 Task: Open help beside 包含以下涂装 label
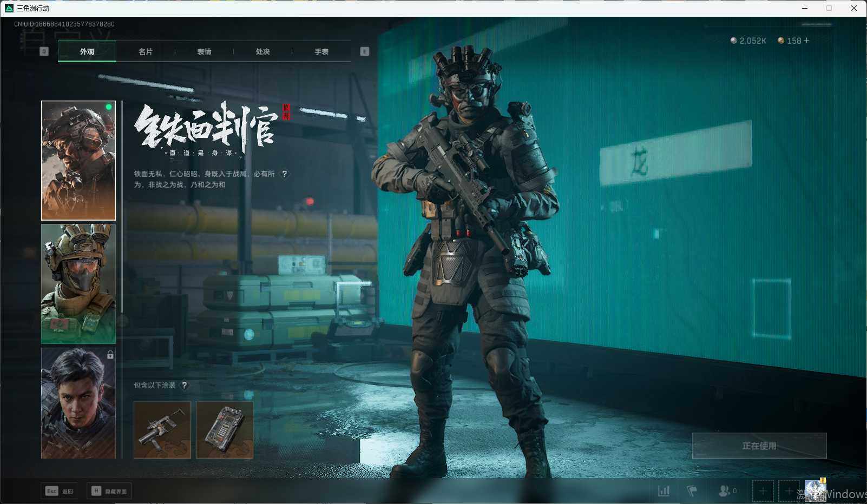pos(185,385)
